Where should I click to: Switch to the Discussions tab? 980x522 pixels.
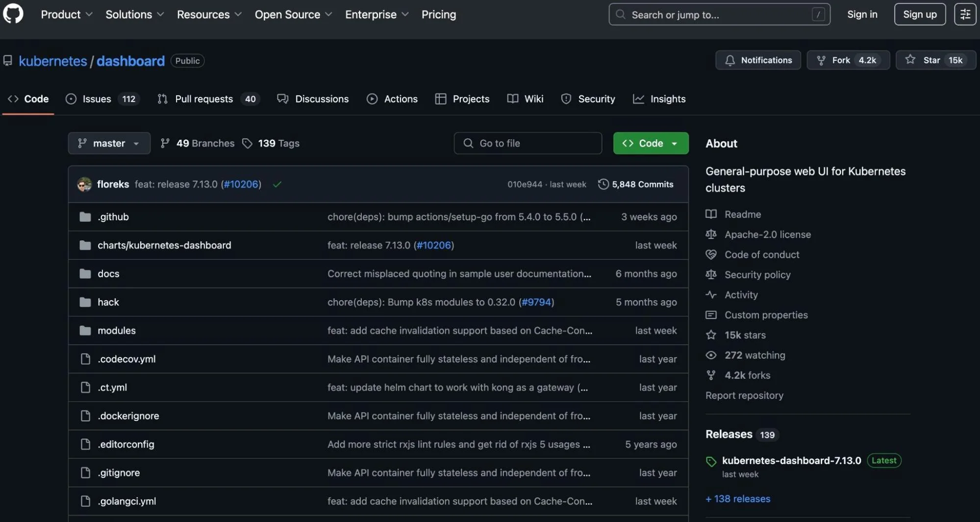coord(313,99)
